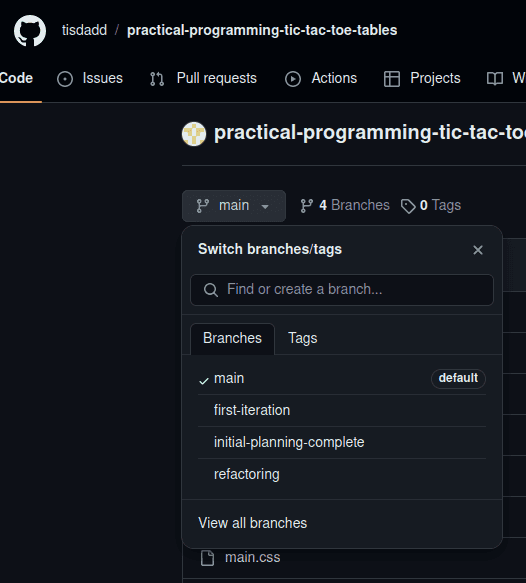The image size is (526, 583).
Task: Open the Actions tab
Action: click(321, 78)
